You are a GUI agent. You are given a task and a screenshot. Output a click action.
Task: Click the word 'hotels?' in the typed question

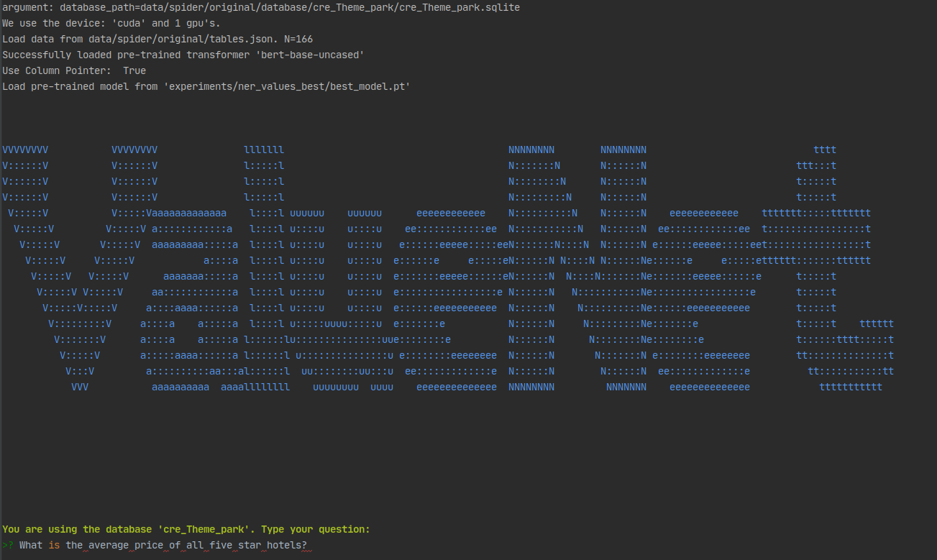click(x=287, y=546)
